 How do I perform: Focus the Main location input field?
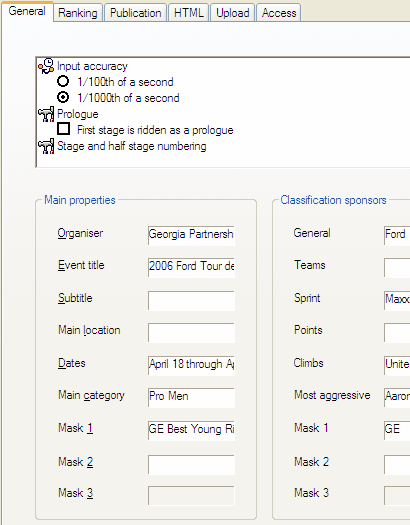(x=191, y=332)
